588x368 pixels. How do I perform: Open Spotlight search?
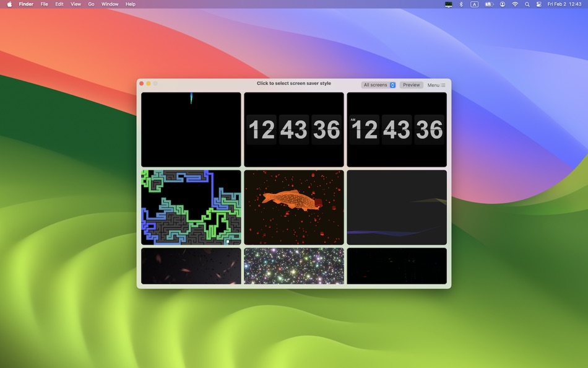point(527,4)
